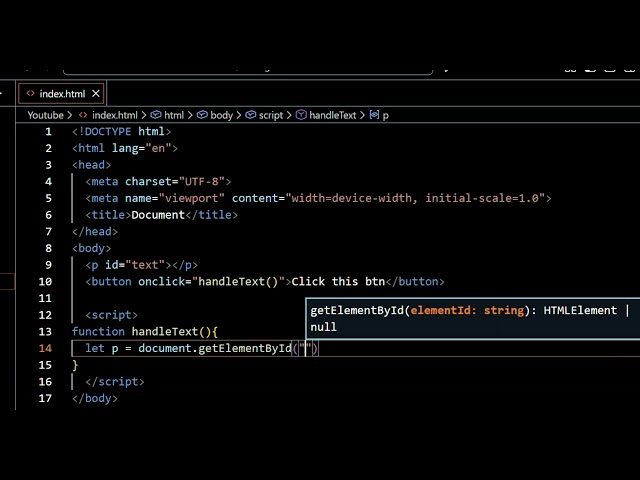Click document.getElementById on line 14
Viewport: 640px width, 480px height.
(x=215, y=349)
